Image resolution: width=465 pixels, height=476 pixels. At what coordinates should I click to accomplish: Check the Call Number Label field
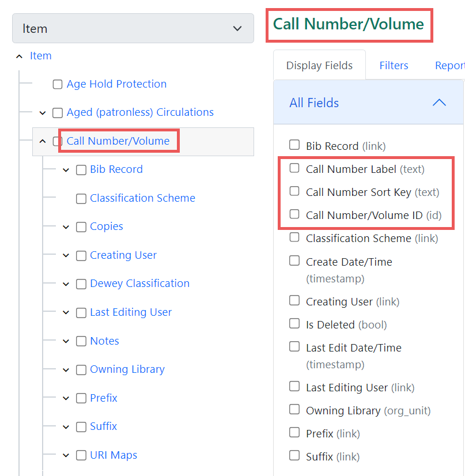(x=294, y=168)
